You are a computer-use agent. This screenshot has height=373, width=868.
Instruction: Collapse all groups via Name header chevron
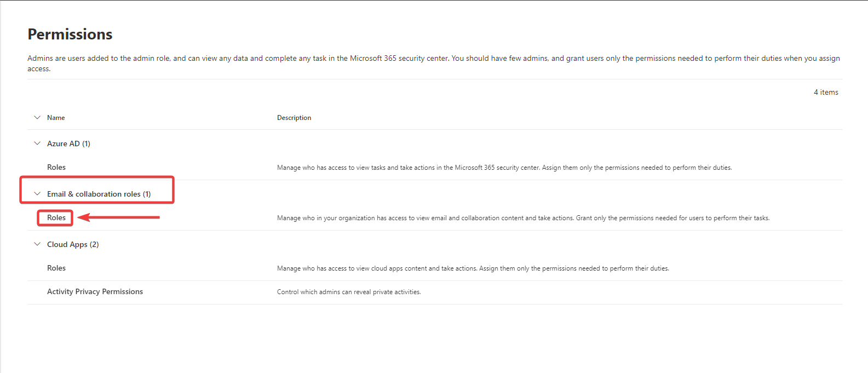coord(37,118)
